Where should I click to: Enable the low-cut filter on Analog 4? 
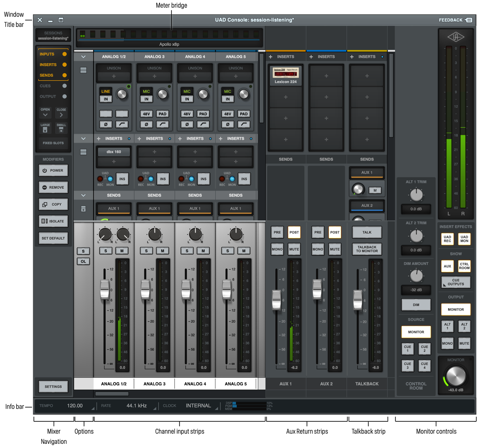(x=203, y=124)
